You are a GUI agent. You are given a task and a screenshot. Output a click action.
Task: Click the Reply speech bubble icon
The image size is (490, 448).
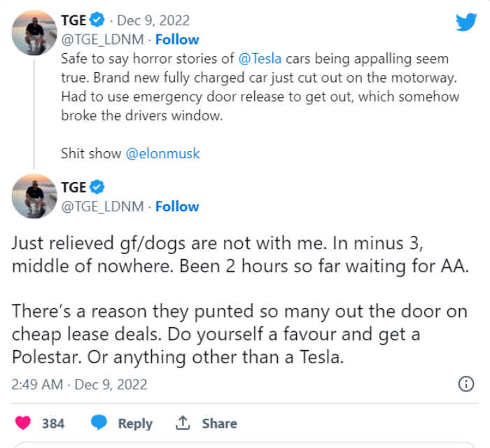99,423
